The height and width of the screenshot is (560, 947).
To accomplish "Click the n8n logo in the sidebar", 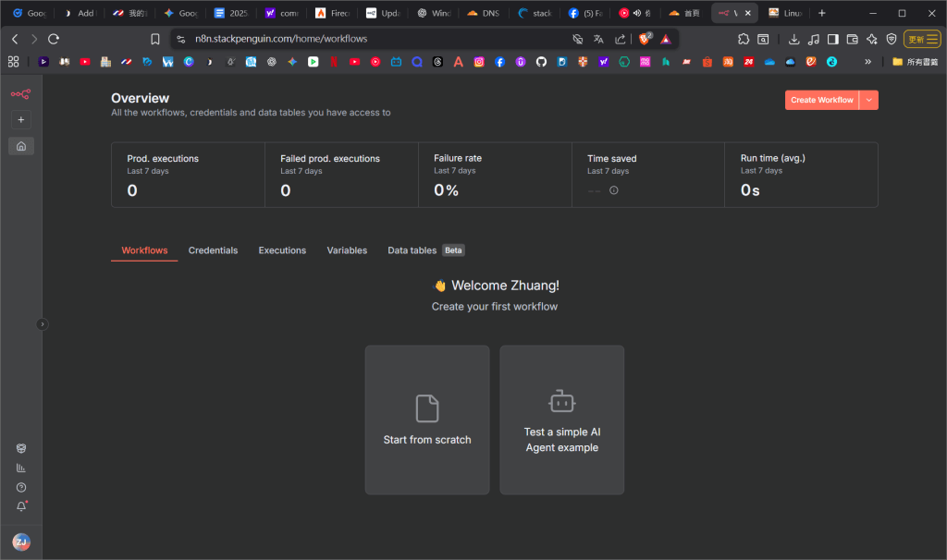I will click(x=20, y=93).
